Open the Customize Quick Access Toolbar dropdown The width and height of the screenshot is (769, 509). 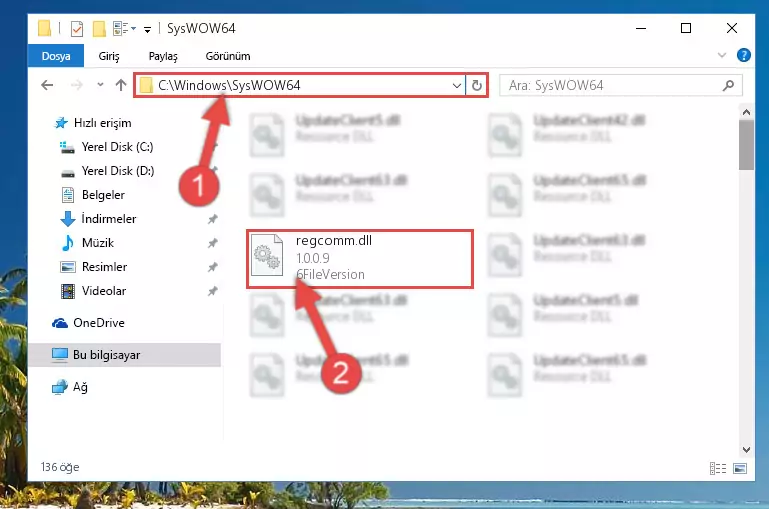147,30
